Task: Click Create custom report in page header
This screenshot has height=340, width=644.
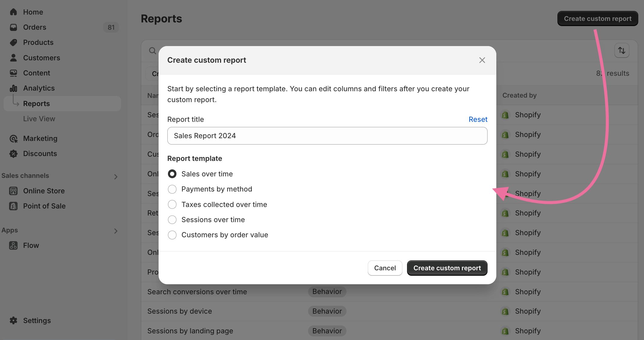Action: tap(598, 18)
